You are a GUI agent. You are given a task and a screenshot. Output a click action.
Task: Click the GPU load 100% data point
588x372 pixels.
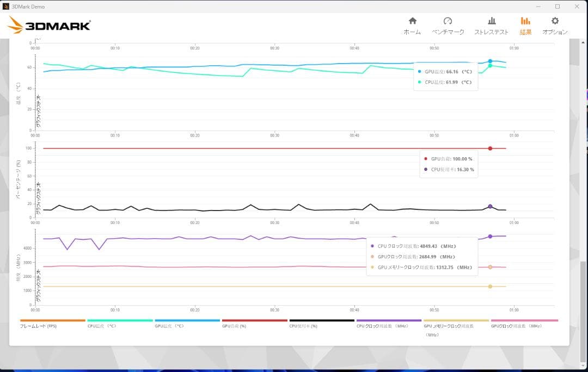point(490,148)
